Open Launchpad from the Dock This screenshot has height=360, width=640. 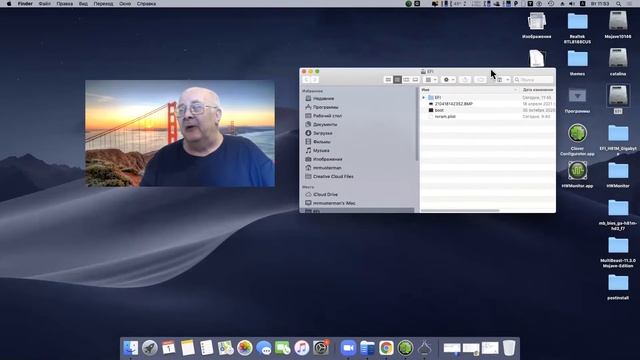pyautogui.click(x=150, y=348)
